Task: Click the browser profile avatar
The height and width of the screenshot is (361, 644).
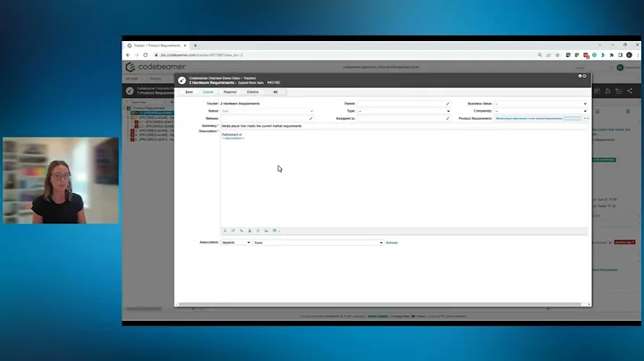Action: [x=629, y=55]
